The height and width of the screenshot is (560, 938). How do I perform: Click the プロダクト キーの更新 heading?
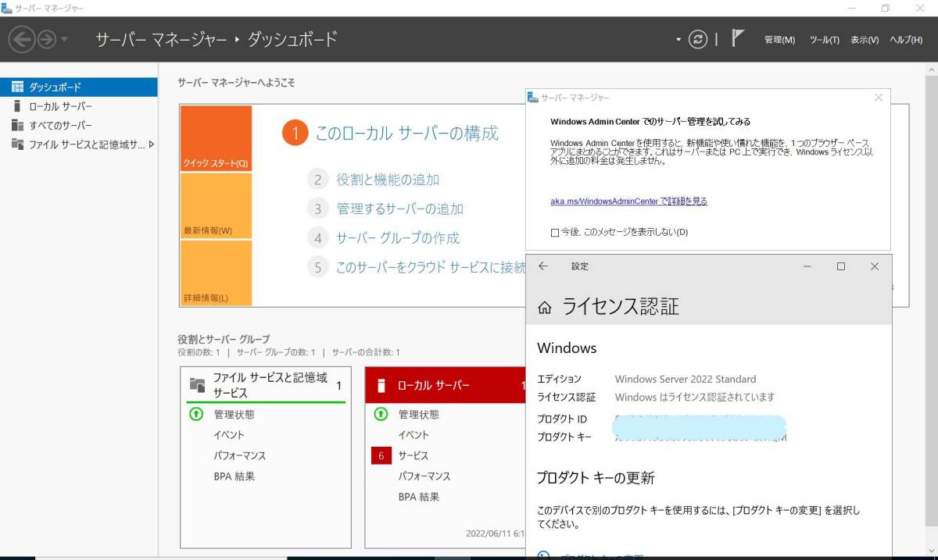coord(596,478)
